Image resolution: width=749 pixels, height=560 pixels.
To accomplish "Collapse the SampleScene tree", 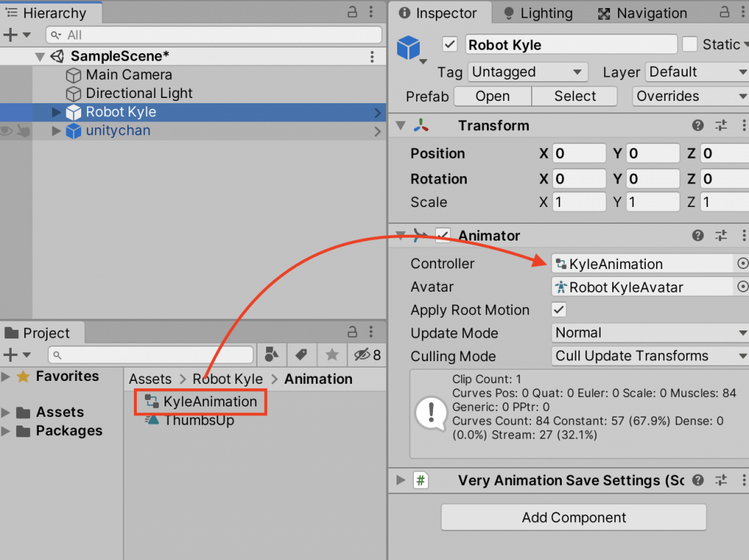I will pos(40,57).
